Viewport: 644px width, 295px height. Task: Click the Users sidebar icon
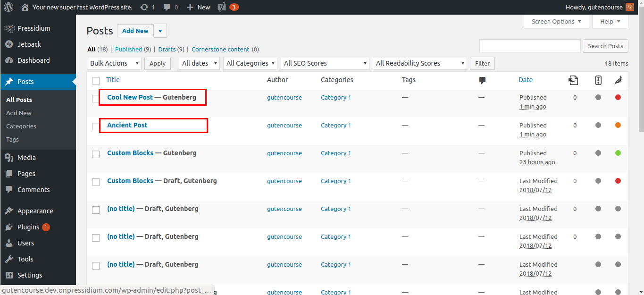pos(9,243)
